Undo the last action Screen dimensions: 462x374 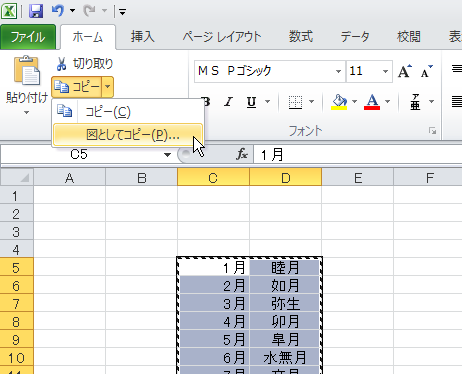58,11
